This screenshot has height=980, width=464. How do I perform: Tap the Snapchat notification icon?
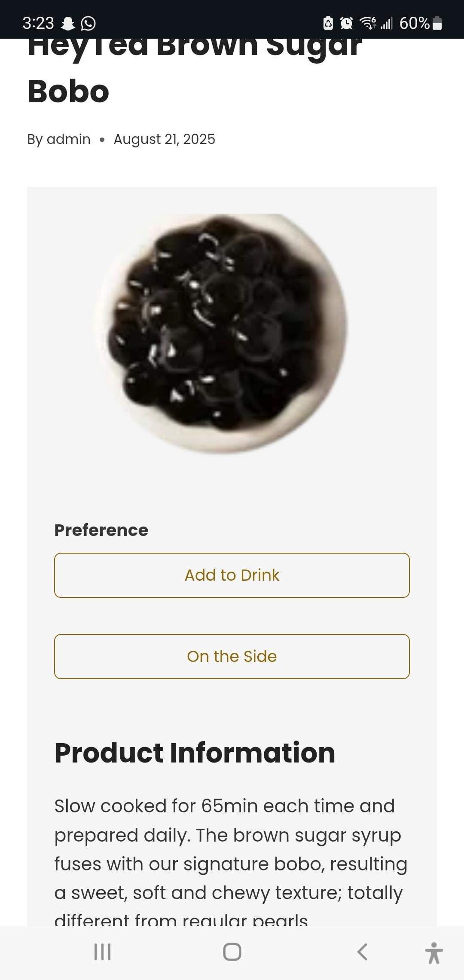68,23
